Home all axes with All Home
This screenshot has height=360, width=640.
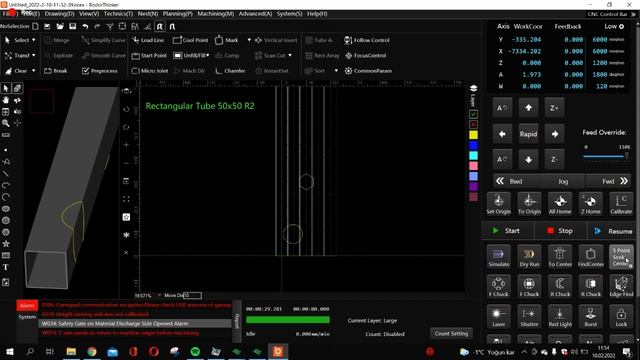pyautogui.click(x=560, y=204)
